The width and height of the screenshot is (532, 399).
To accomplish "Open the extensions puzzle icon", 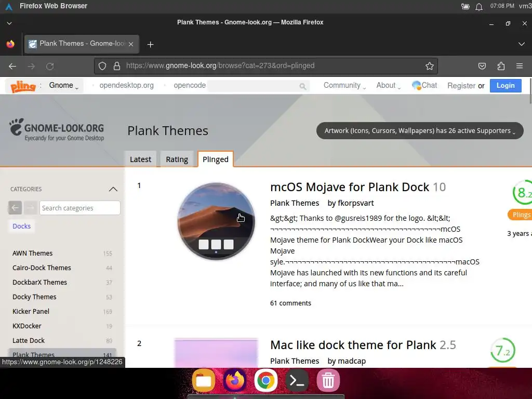I will point(501,66).
